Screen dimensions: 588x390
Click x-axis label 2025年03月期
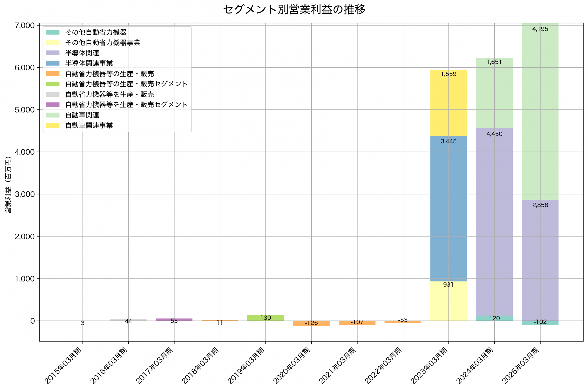click(520, 366)
